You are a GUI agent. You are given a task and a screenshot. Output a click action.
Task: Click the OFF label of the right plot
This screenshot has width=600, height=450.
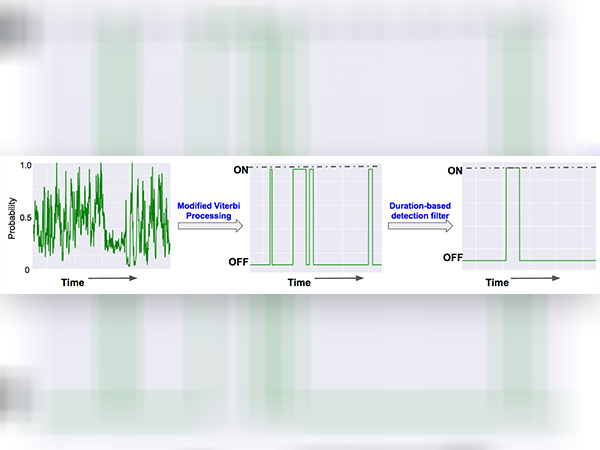[x=454, y=258]
